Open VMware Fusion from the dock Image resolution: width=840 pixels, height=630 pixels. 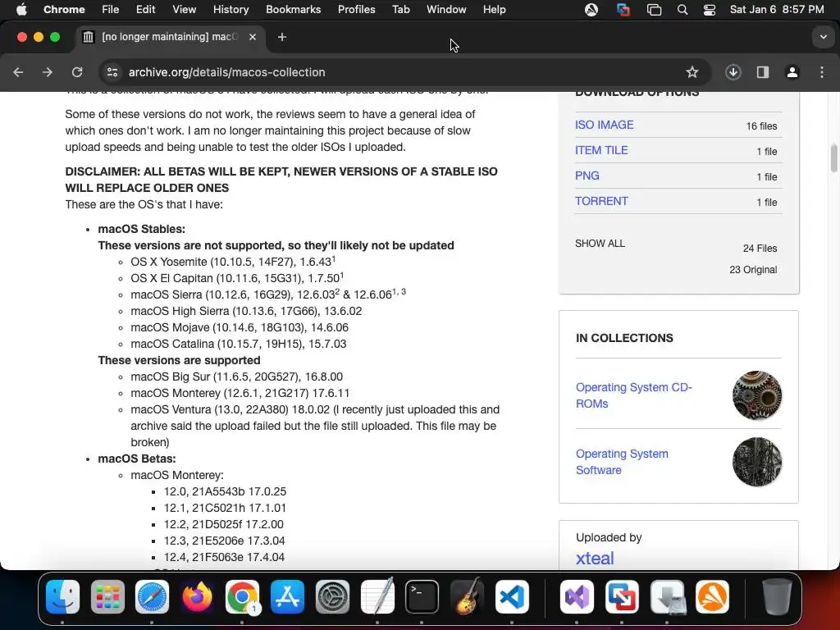[x=622, y=596]
